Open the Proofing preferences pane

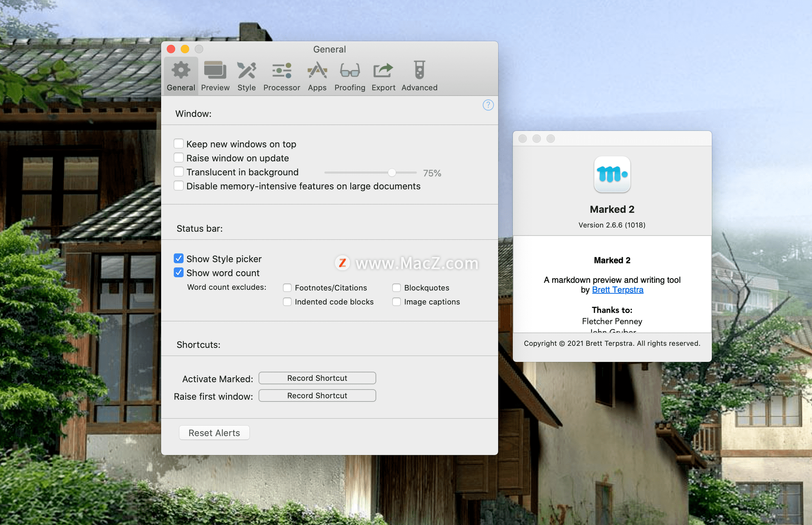350,77
